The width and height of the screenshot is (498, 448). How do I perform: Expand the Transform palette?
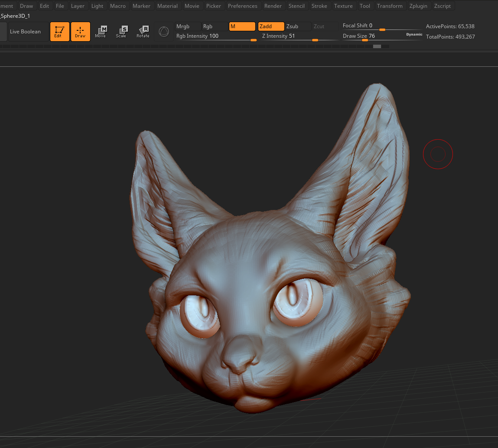(x=389, y=6)
